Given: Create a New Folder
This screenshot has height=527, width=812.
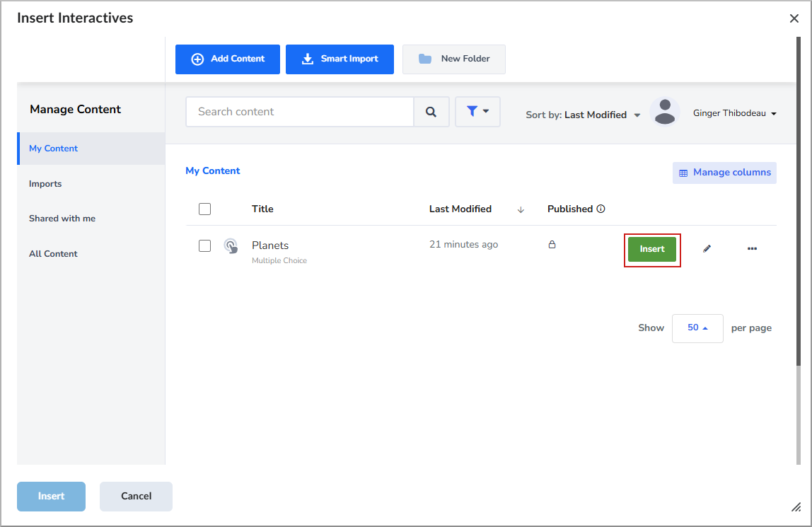Looking at the screenshot, I should click(453, 59).
